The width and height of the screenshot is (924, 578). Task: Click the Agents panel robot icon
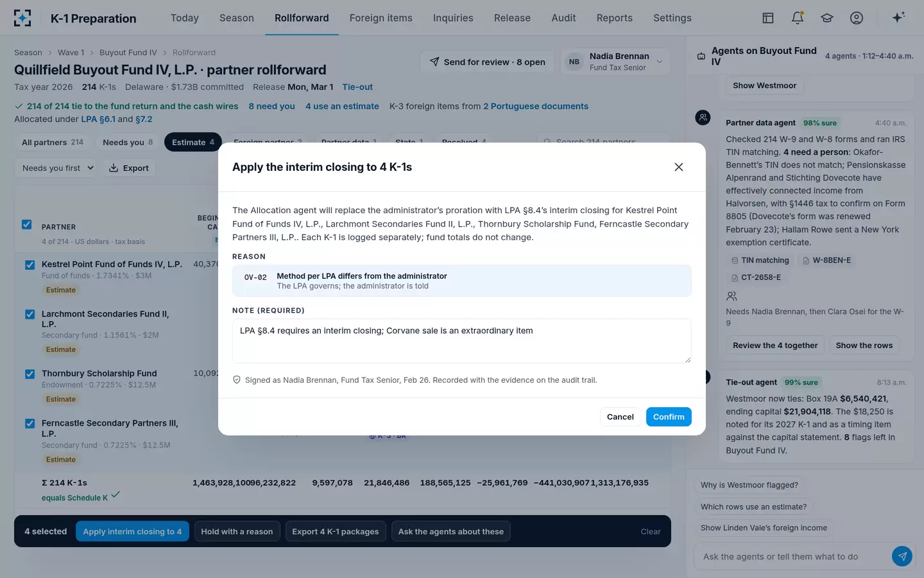[x=701, y=57]
